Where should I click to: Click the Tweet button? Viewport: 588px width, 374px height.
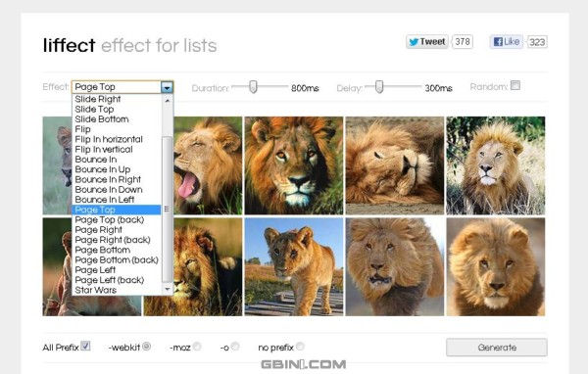point(427,41)
